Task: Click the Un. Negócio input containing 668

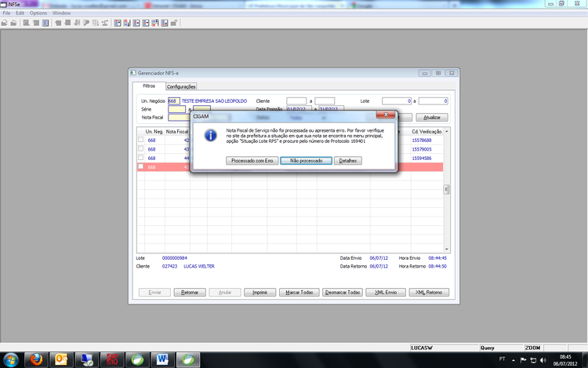Action: point(174,101)
